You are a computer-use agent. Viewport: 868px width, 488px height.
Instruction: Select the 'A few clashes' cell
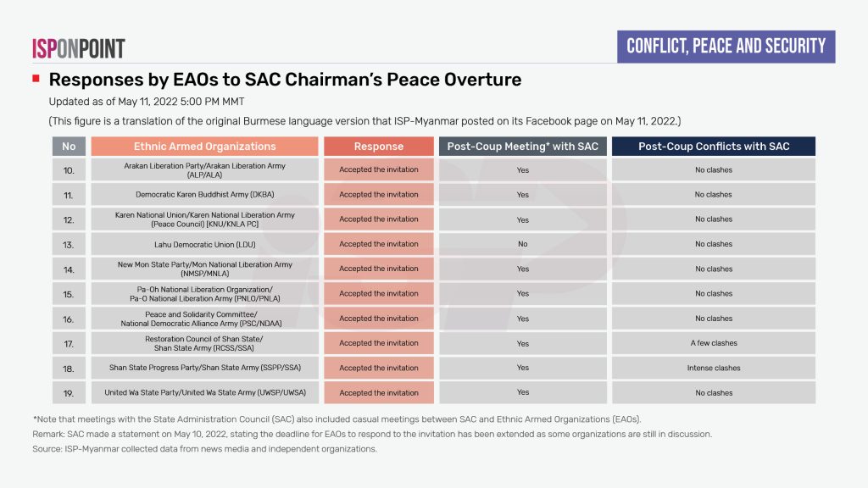click(713, 343)
